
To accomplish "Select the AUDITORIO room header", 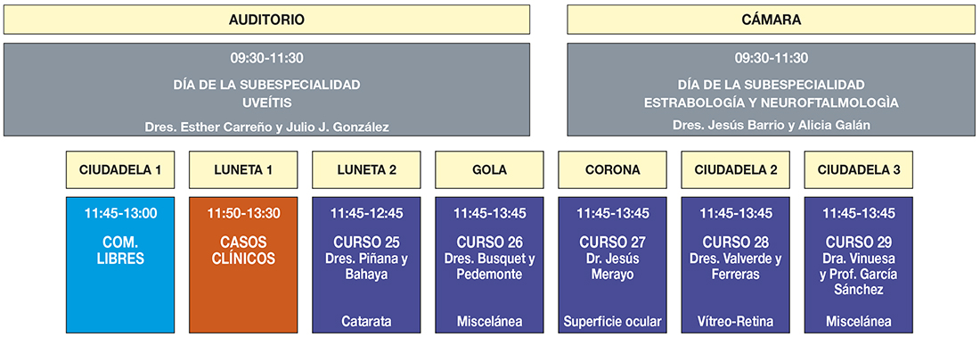I will coord(267,20).
